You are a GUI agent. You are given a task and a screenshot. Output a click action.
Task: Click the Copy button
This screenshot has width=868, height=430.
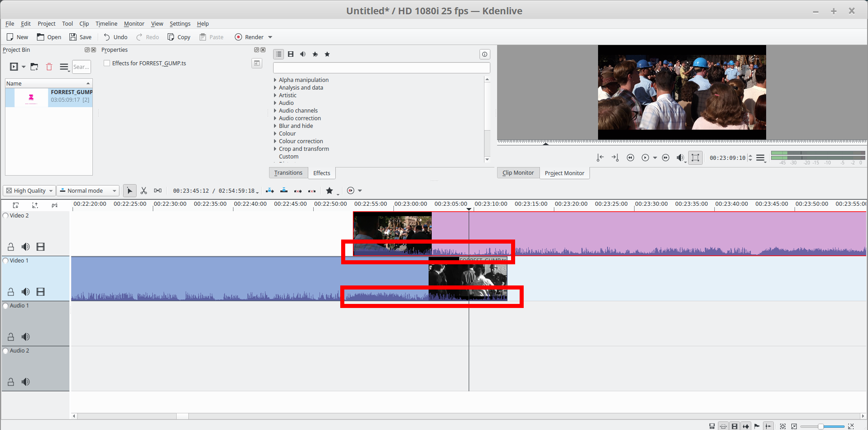pyautogui.click(x=179, y=37)
